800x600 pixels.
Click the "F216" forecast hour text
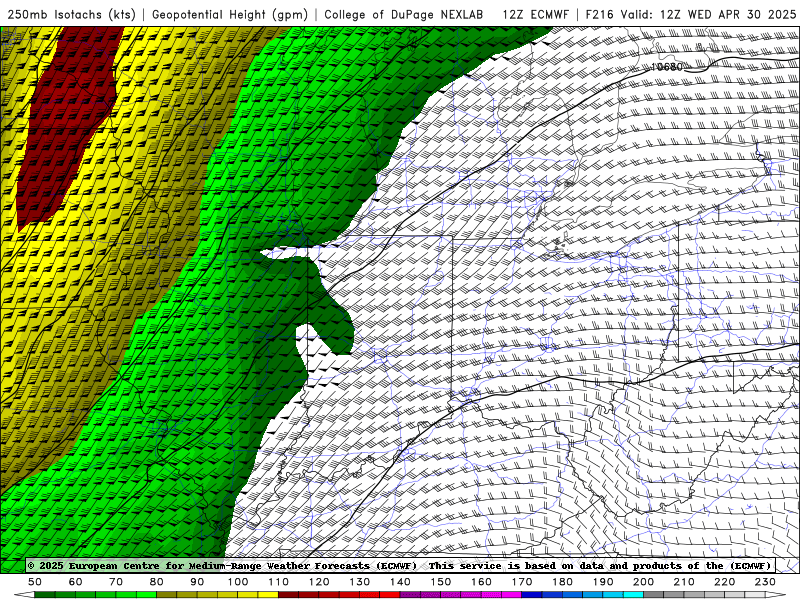coord(599,14)
